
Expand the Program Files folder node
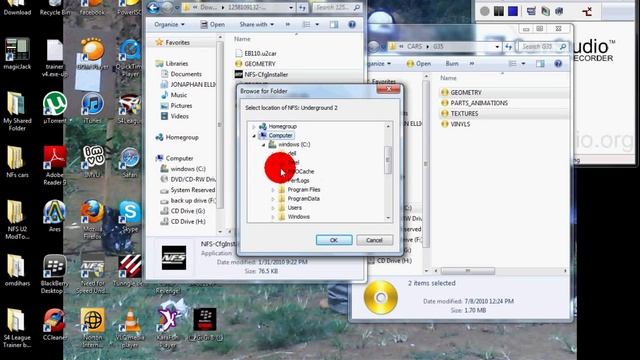point(273,190)
